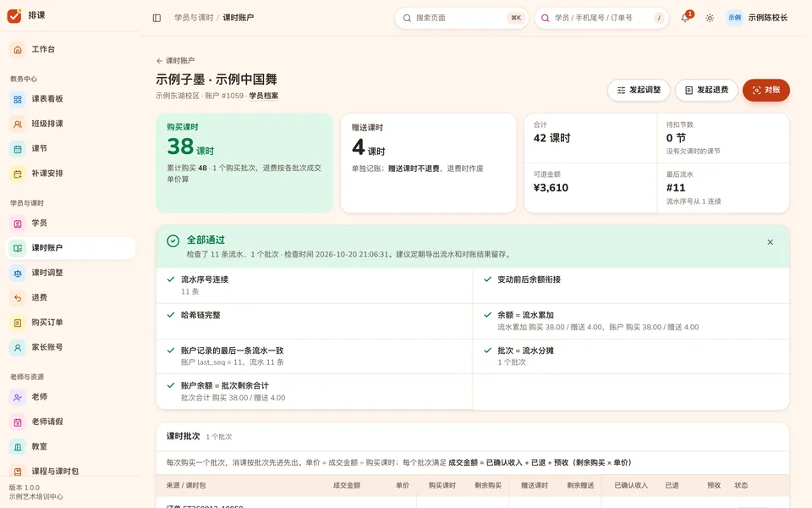812x508 pixels.
Task: Click the 搜索页面 search field
Action: 462,18
